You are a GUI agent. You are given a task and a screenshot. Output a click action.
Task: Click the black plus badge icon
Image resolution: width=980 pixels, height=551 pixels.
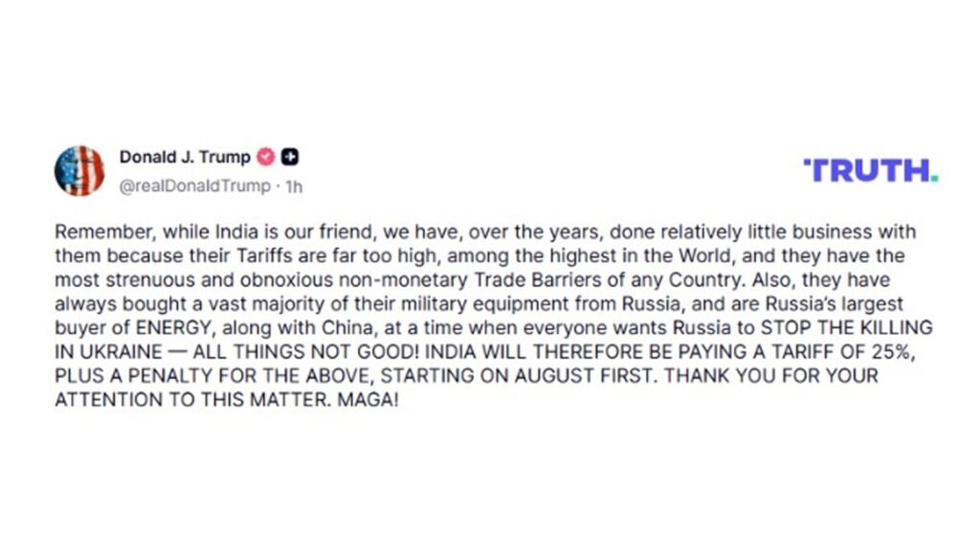point(289,157)
